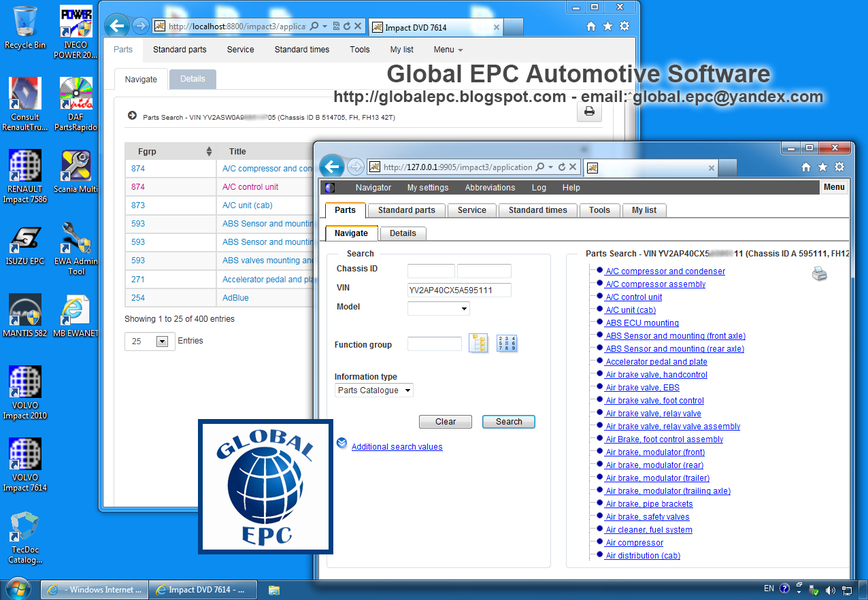Screen dimensions: 868x600
Task: Click the printer icon in back Impact window
Action: point(589,112)
